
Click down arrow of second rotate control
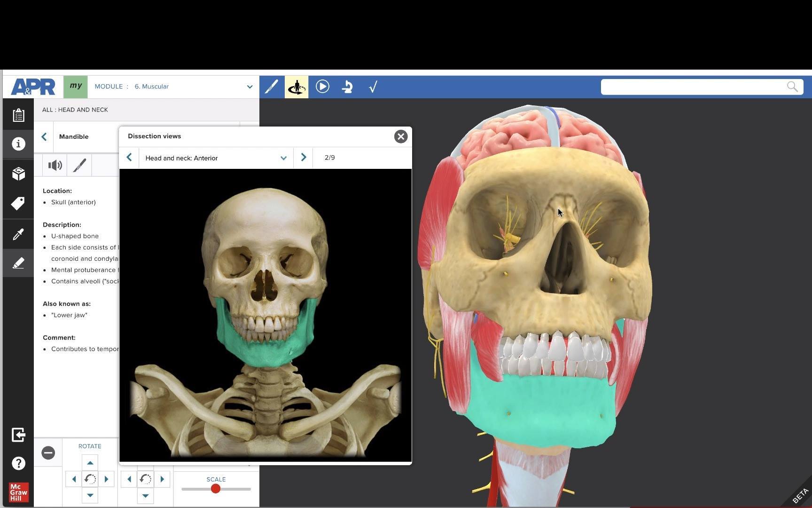click(x=146, y=495)
